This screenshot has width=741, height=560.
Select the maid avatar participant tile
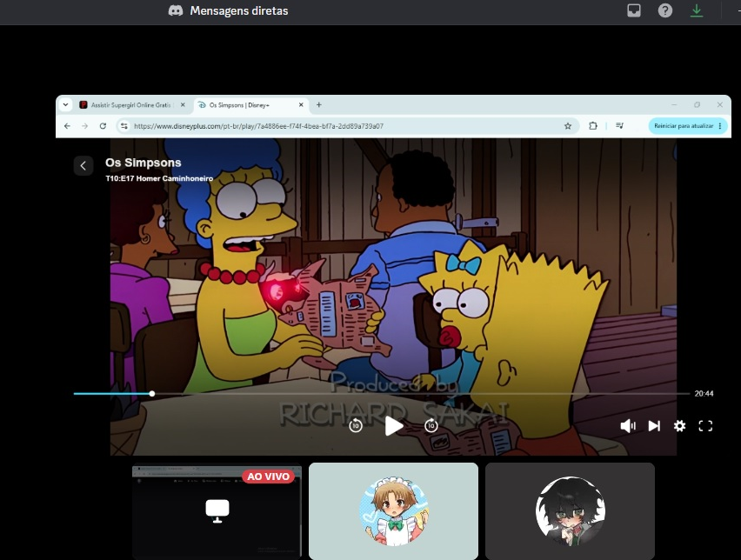tap(394, 511)
